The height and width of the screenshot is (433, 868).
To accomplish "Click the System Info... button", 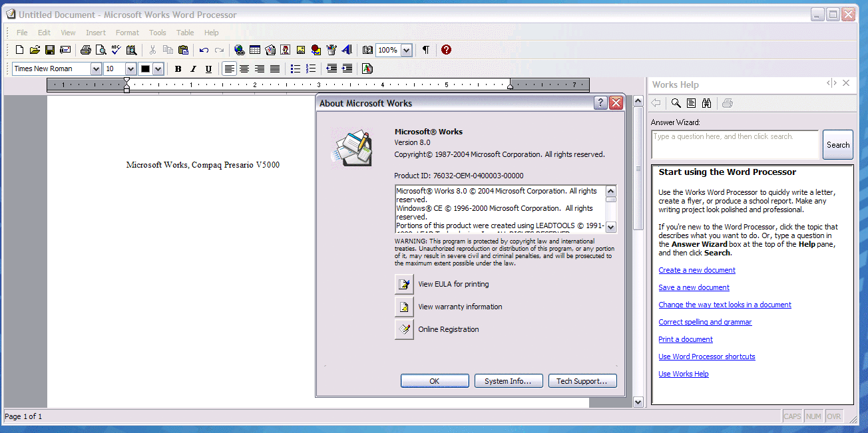I will [x=508, y=381].
